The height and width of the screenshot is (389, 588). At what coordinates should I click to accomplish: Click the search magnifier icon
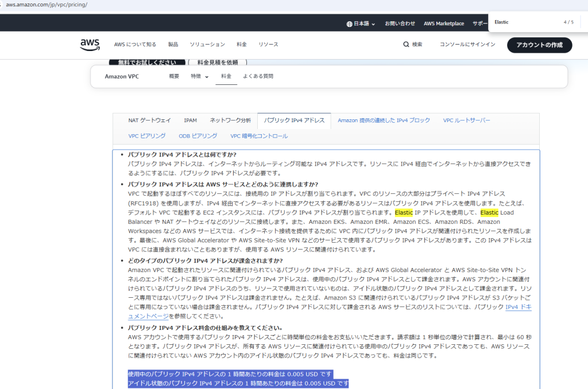pyautogui.click(x=407, y=45)
